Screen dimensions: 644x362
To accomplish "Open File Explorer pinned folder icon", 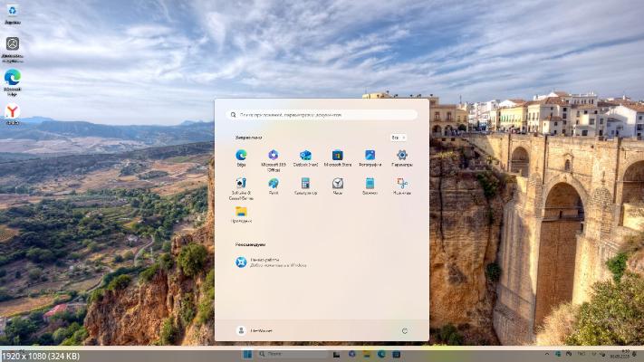I will pos(241,212).
